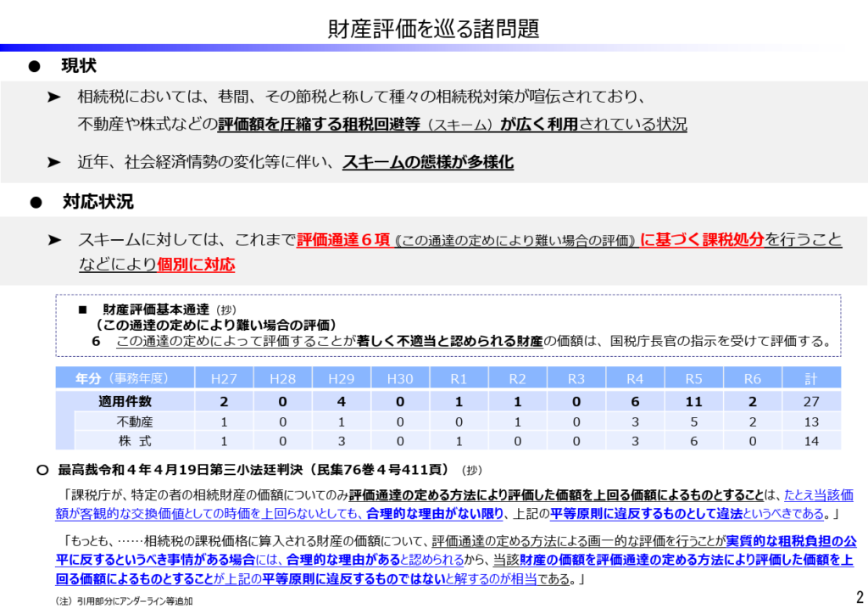Click the square marker before 財産評価基本通達

pyautogui.click(x=84, y=310)
